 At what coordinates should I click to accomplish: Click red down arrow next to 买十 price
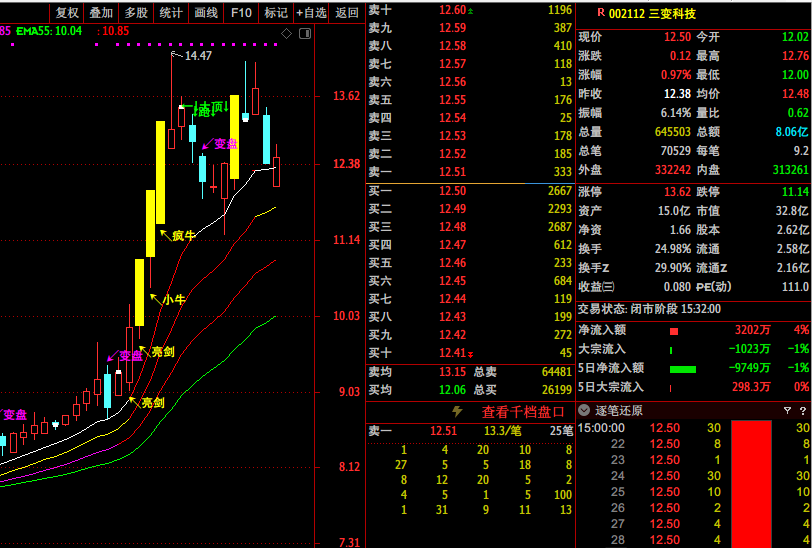pos(471,354)
